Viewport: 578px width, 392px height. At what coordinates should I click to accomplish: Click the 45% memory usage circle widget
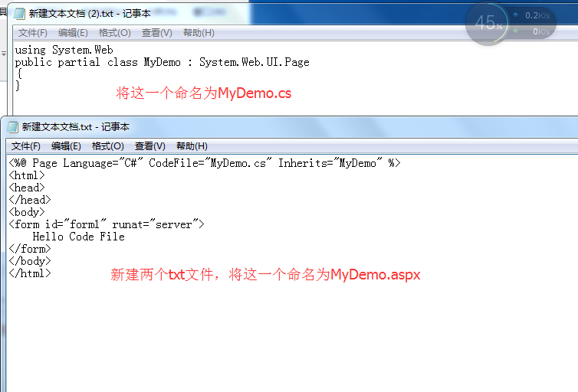(488, 23)
